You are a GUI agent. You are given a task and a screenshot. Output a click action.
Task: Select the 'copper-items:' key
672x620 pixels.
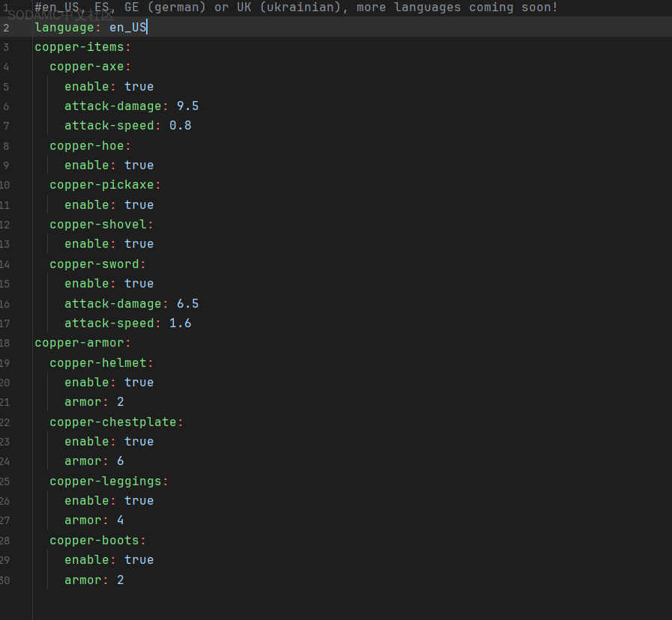(x=82, y=47)
